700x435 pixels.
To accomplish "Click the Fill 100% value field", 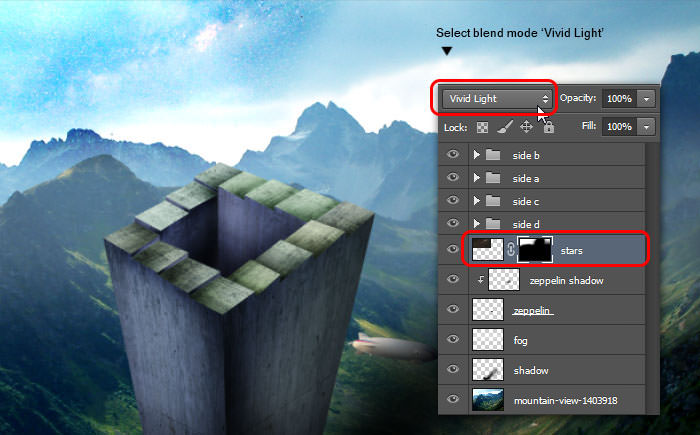I will [x=620, y=127].
